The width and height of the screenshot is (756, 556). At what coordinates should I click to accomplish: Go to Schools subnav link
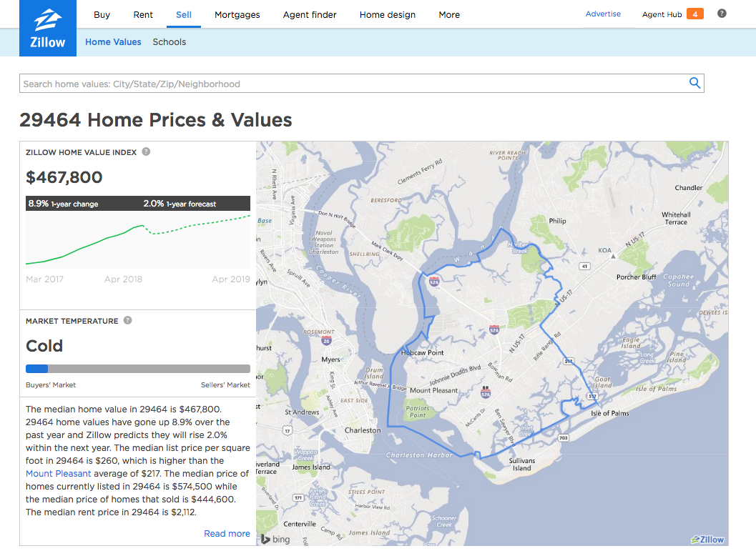pyautogui.click(x=170, y=42)
